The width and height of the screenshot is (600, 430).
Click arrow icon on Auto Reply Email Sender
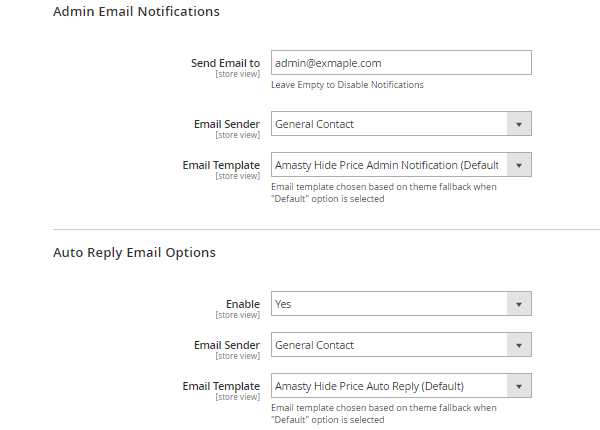tap(518, 345)
